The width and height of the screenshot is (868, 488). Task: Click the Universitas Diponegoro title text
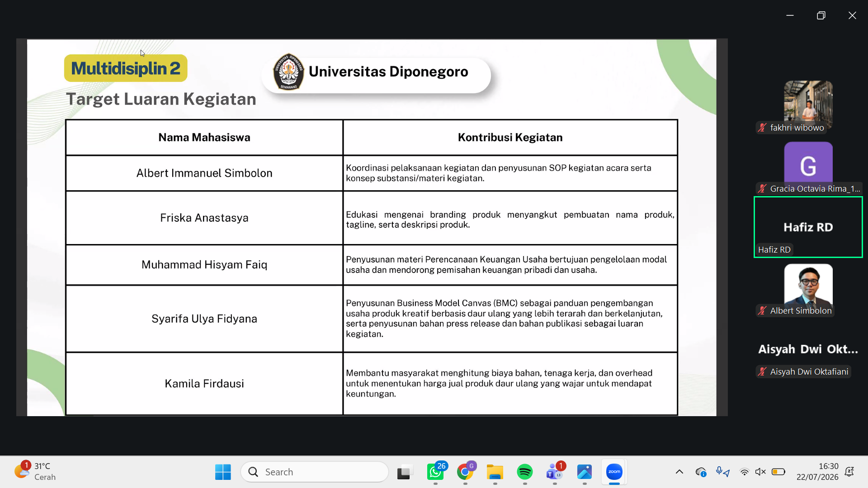tap(388, 72)
